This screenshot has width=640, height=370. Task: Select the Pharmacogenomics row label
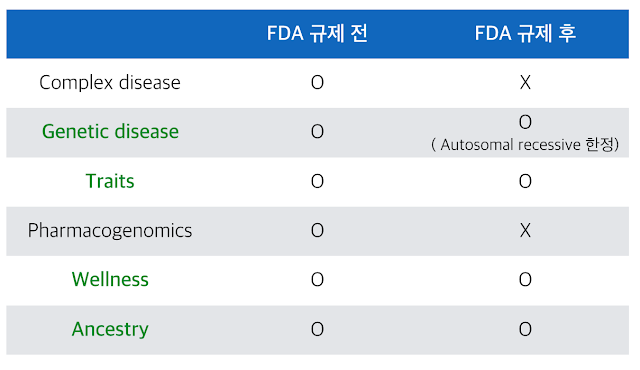[110, 231]
